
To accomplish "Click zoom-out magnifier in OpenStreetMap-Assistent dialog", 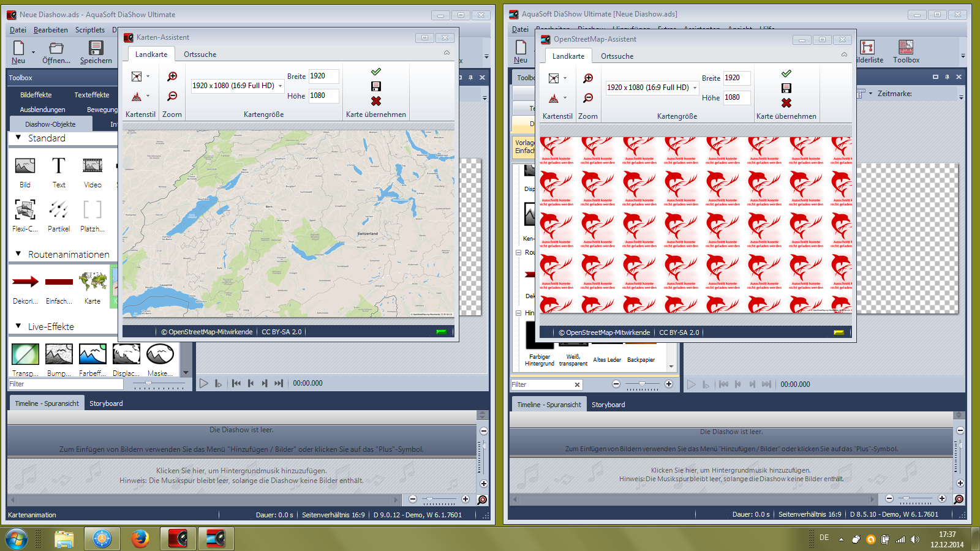I will click(x=588, y=98).
